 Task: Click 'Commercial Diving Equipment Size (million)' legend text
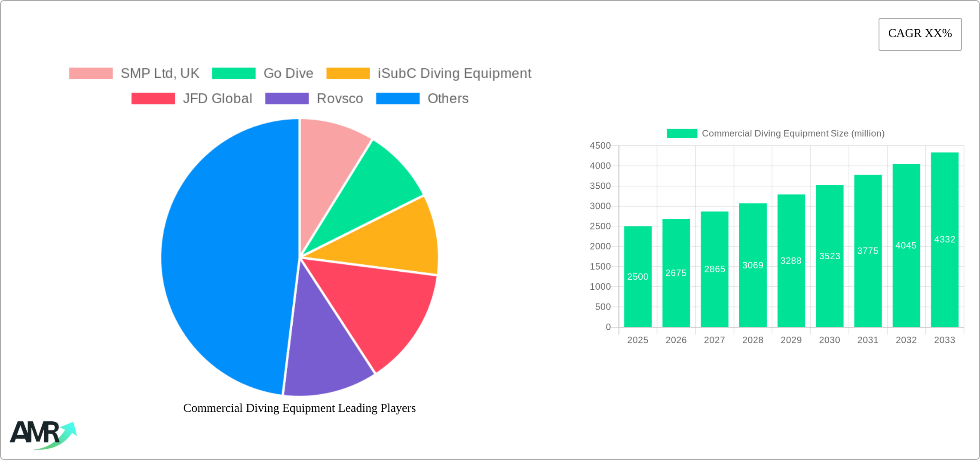793,133
